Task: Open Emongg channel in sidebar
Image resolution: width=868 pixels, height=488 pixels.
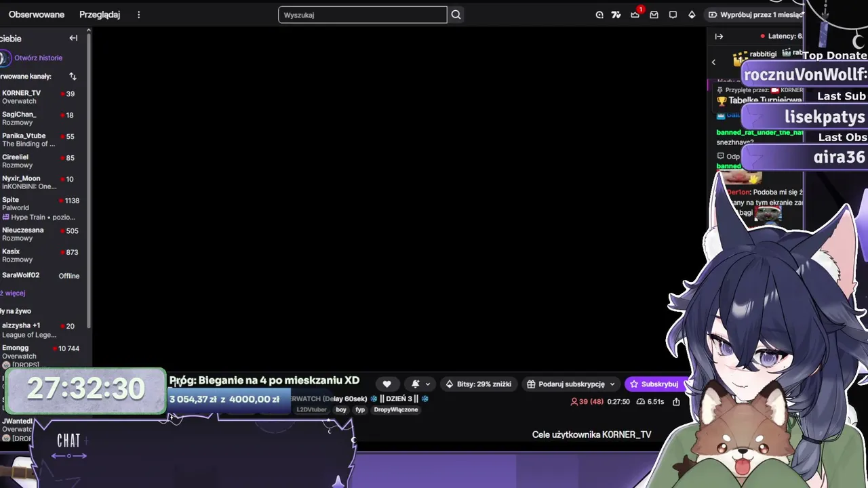Action: pyautogui.click(x=41, y=352)
